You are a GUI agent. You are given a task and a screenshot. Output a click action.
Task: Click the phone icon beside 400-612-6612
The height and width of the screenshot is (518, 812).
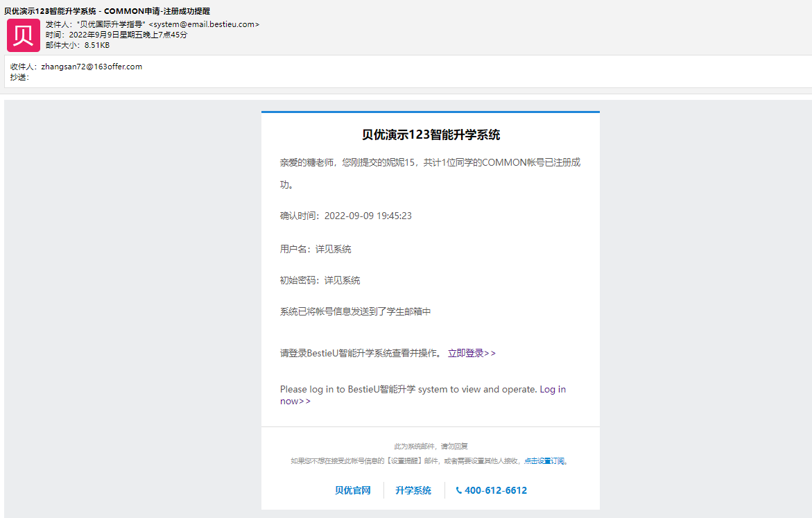pyautogui.click(x=459, y=490)
